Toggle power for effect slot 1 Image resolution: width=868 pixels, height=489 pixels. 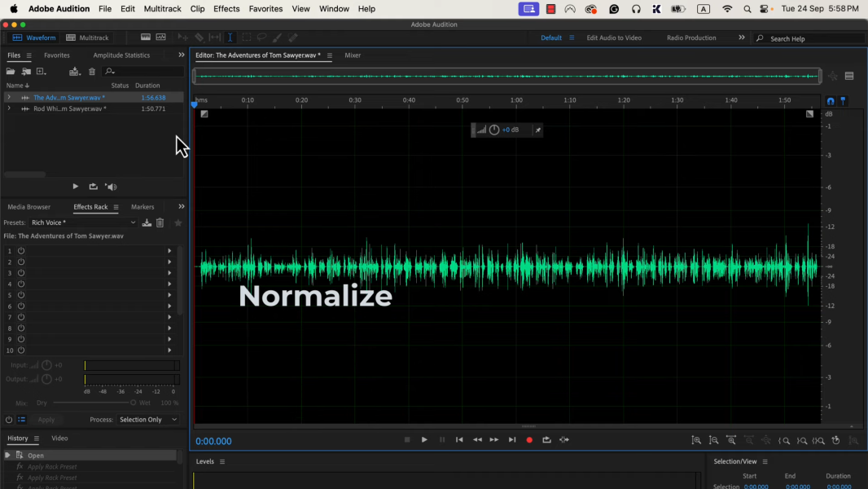pyautogui.click(x=21, y=251)
